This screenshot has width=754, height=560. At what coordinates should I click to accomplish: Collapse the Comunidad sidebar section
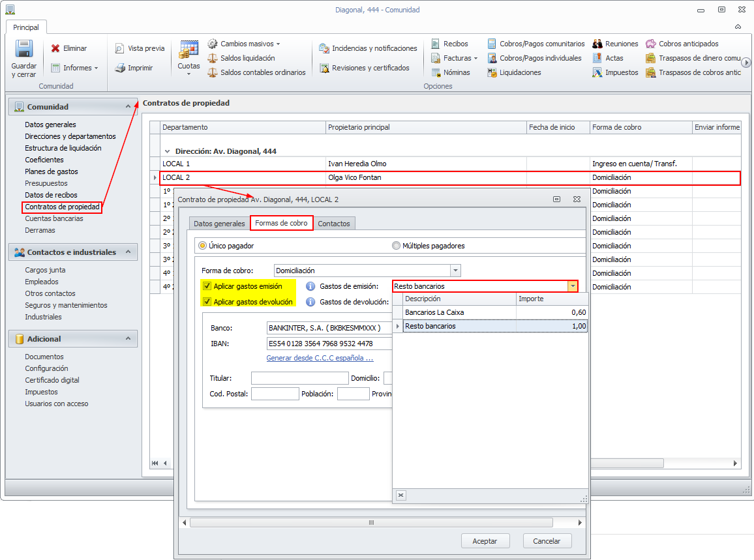click(x=128, y=107)
